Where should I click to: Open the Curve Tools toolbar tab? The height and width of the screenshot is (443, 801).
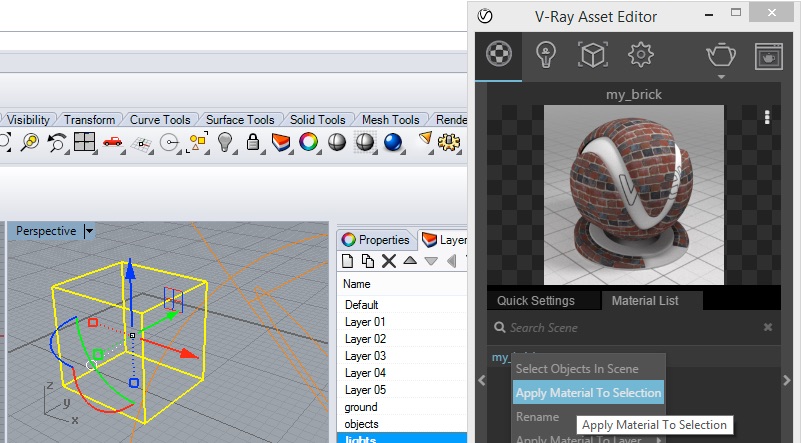(160, 120)
